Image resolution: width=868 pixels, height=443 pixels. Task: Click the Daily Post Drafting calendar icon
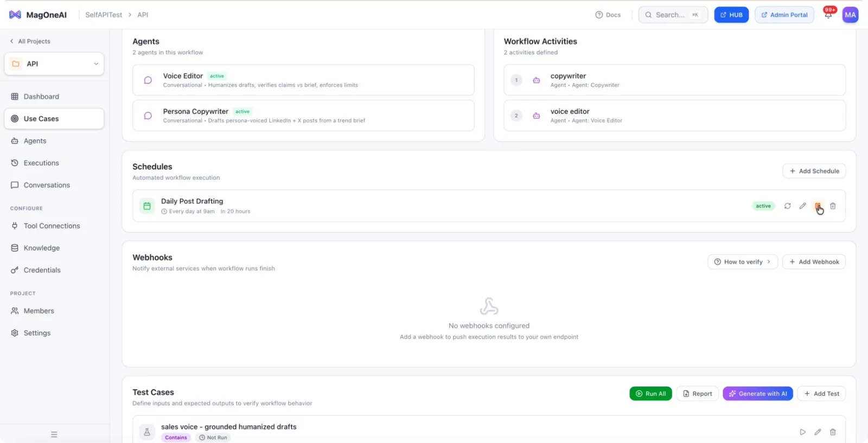(147, 206)
